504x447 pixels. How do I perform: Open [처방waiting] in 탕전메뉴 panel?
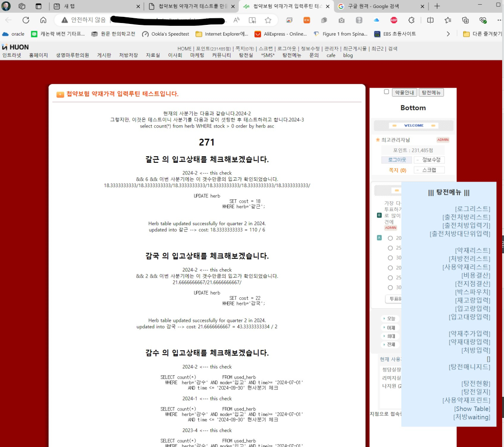click(472, 417)
